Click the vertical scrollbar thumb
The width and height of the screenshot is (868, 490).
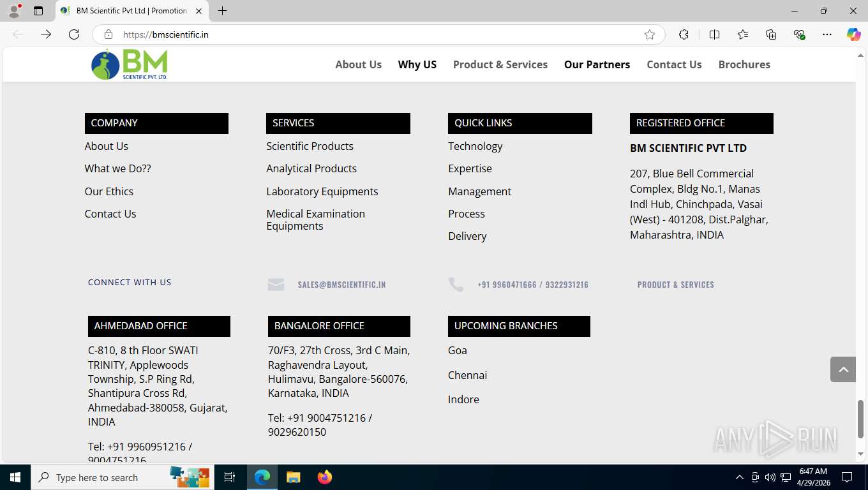pos(860,419)
